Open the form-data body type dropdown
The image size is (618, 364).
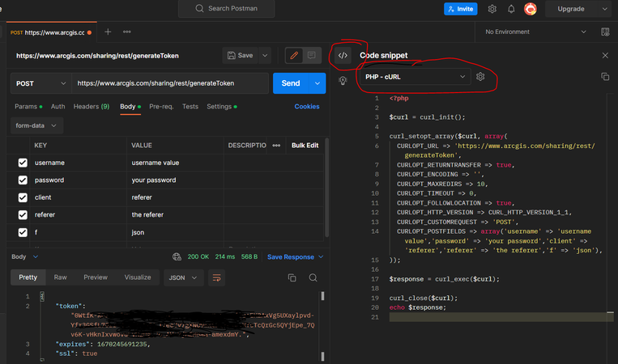[36, 125]
